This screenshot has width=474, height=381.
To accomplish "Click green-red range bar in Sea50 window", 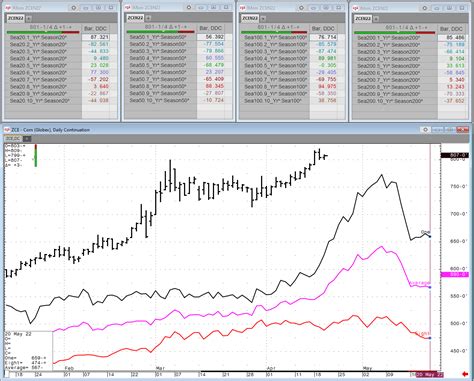I will 160,32.
